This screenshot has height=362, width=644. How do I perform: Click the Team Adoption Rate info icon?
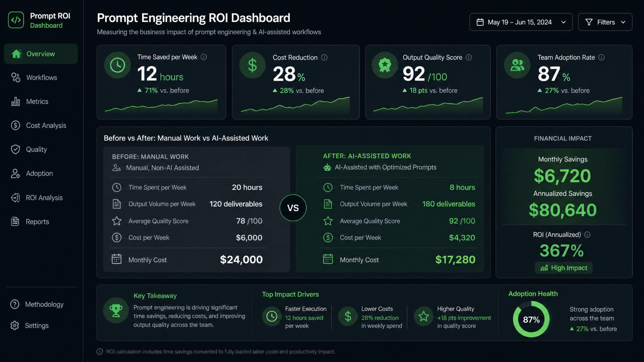click(602, 57)
